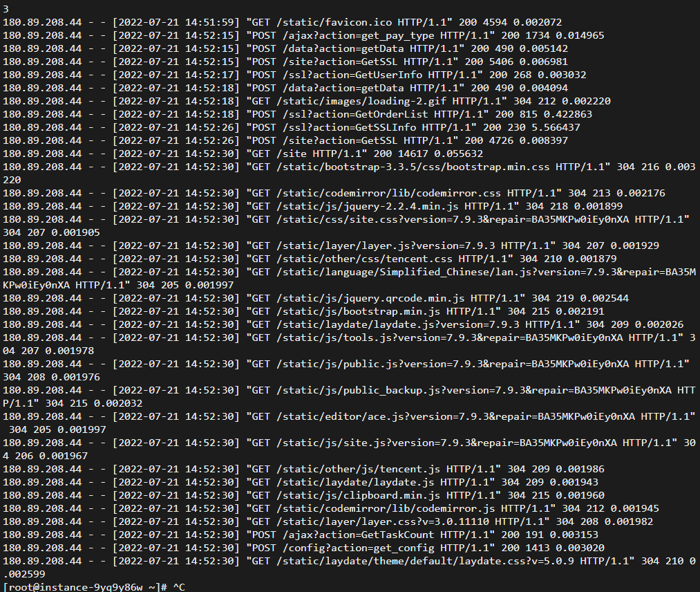The image size is (700, 592).
Task: Click the GetSSLInfo request with 5.566437 time
Action: coord(291,127)
